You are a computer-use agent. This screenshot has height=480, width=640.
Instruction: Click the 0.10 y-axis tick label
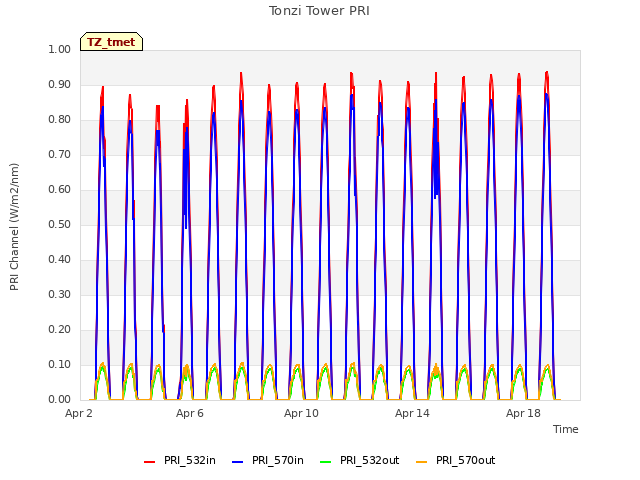tap(60, 364)
